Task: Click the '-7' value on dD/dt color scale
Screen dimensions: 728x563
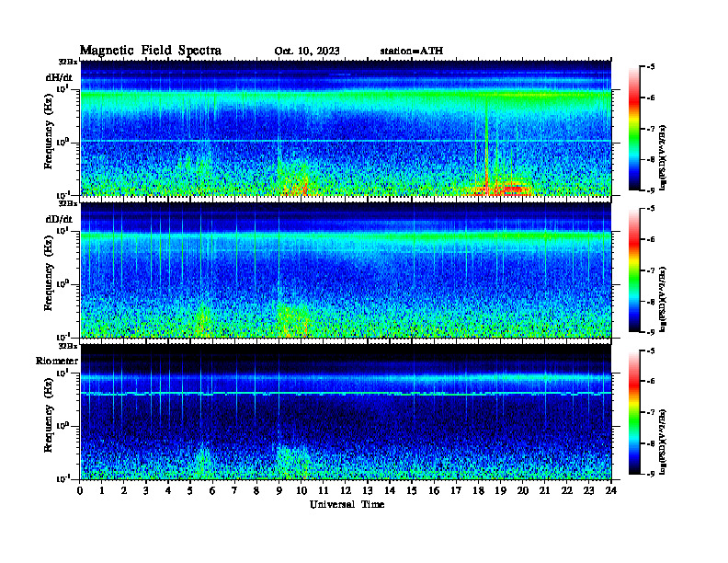Action: 651,270
